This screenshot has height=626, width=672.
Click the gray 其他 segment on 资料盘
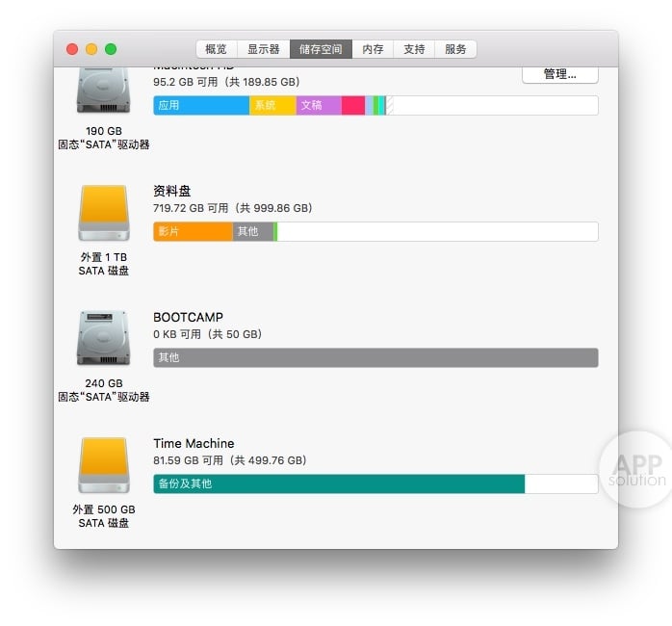coord(253,231)
